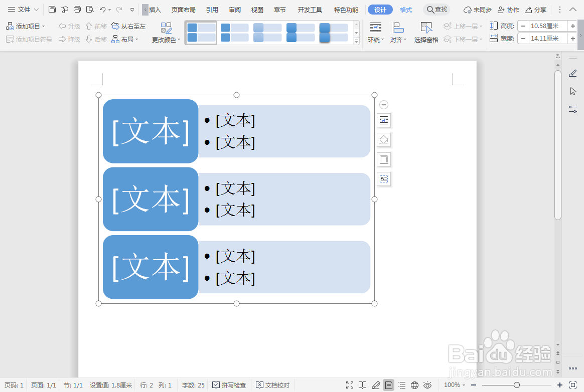Decrease the 宽度 width value
Screen dimensions: 584x392
tap(523, 38)
